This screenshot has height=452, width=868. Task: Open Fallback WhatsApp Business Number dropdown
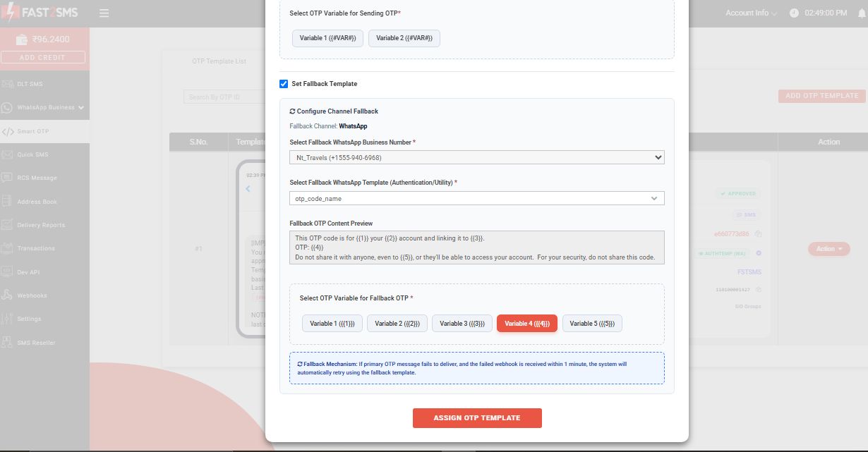477,157
